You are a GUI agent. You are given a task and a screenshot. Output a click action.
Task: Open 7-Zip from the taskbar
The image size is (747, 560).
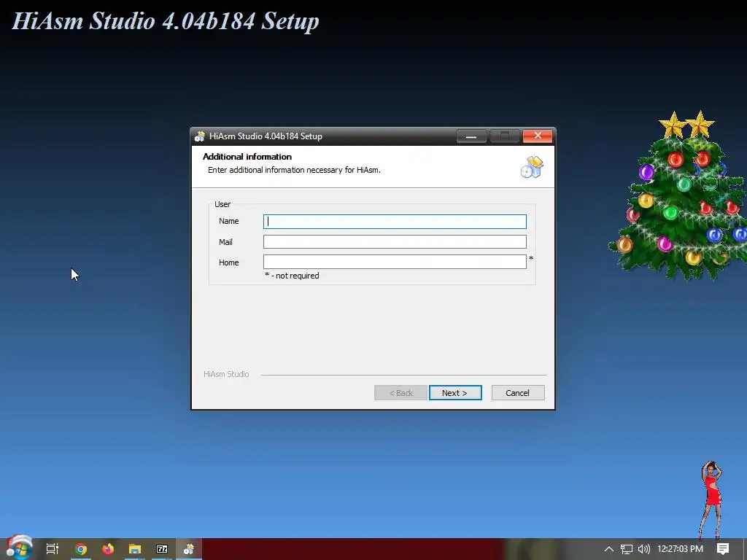click(x=162, y=549)
